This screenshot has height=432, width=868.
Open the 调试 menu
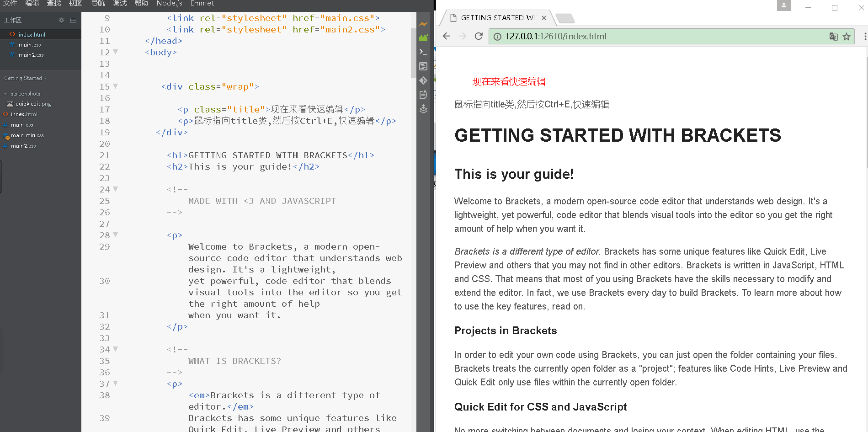(x=120, y=3)
